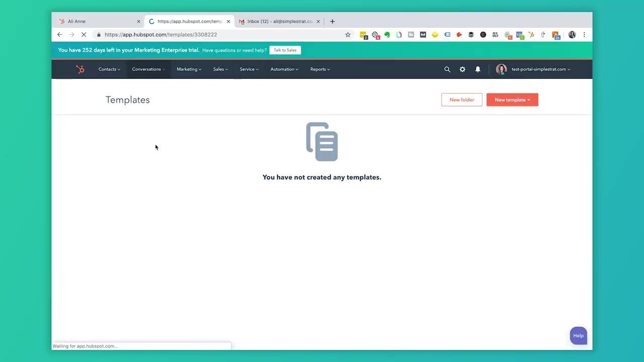Switch to the Gmail Inbox (12) tab
644x362 pixels.
pyautogui.click(x=280, y=22)
